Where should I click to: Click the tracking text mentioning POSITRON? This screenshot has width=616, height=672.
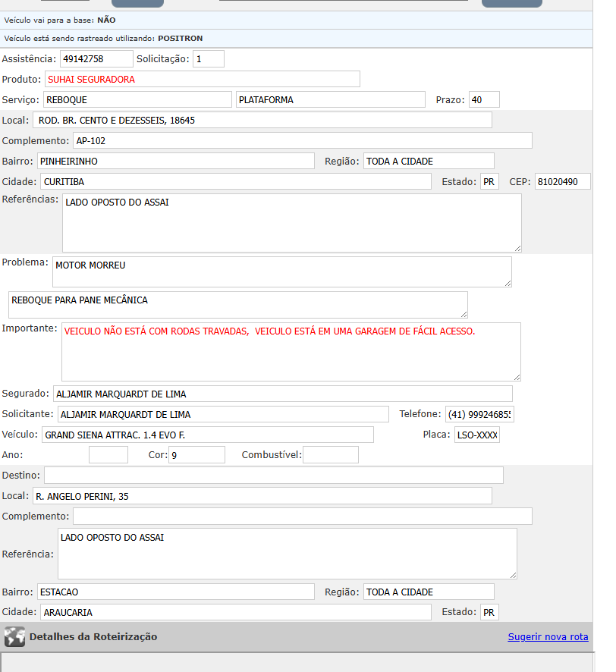click(103, 38)
